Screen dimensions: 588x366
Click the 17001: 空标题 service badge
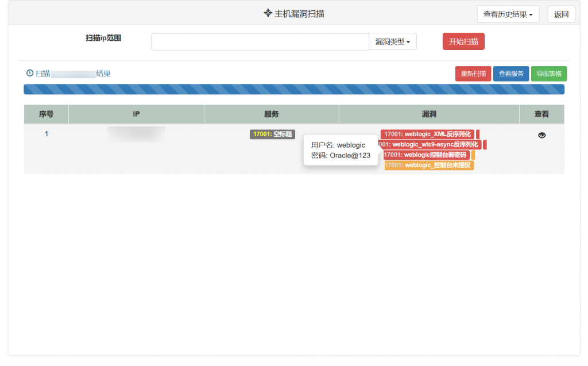click(272, 134)
